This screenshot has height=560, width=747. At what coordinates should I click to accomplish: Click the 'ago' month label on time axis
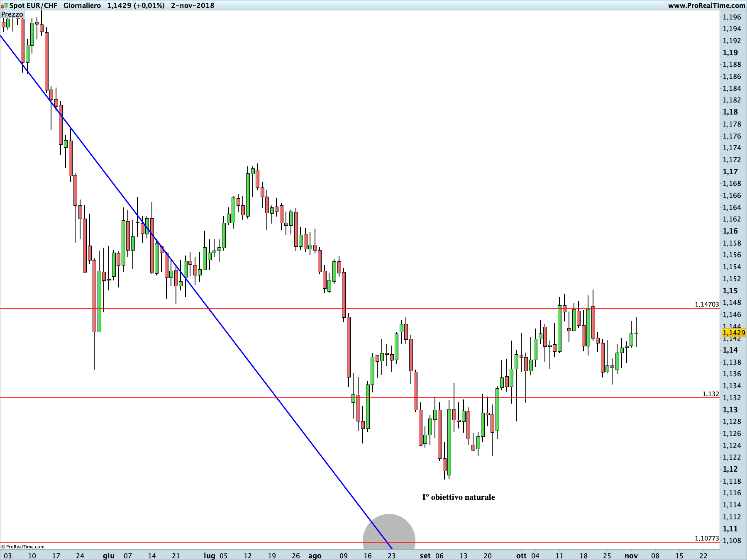click(315, 556)
